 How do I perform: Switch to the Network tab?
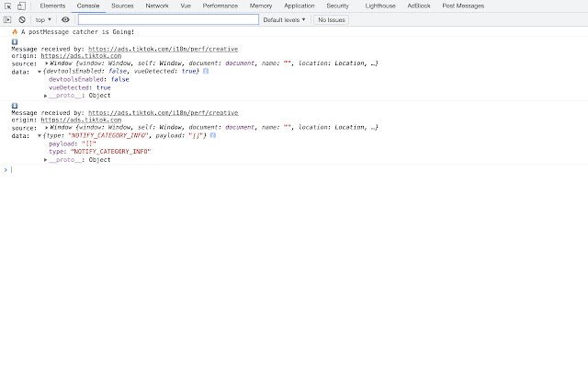click(157, 6)
